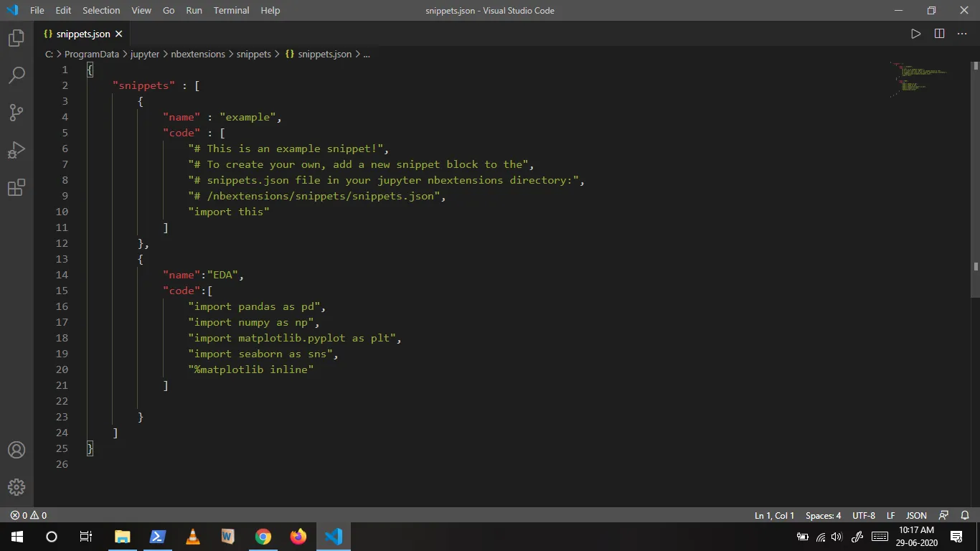Open the Windows Start menu
This screenshot has width=980, height=551.
pyautogui.click(x=17, y=537)
